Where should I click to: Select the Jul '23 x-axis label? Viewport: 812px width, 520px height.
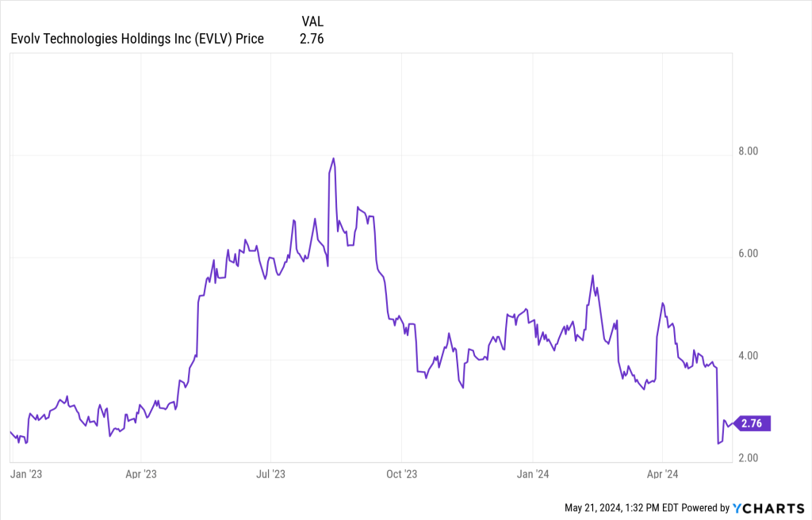click(270, 474)
